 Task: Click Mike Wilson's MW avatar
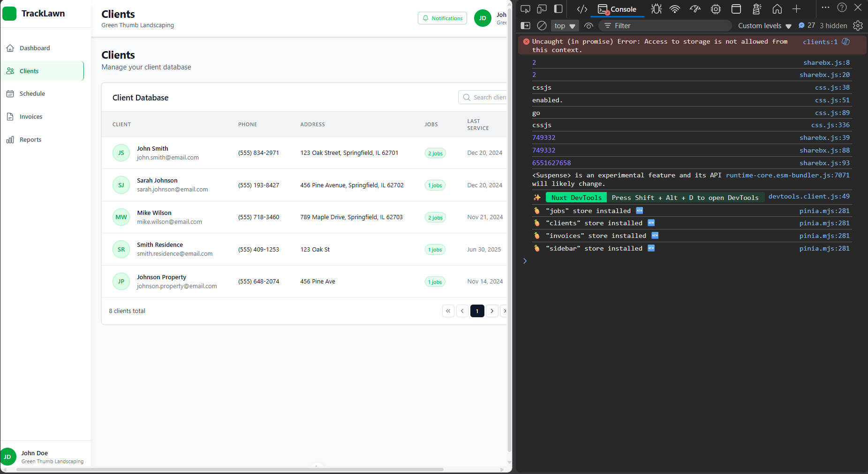(x=121, y=217)
